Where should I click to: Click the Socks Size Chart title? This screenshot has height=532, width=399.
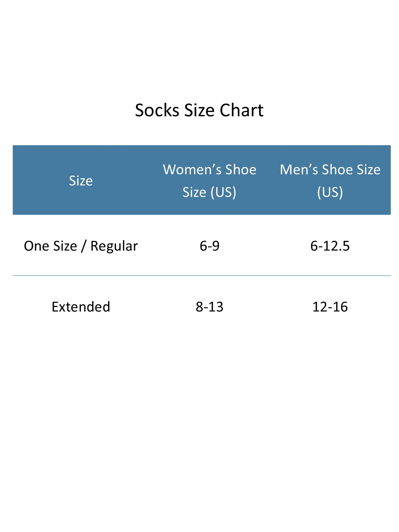[199, 110]
